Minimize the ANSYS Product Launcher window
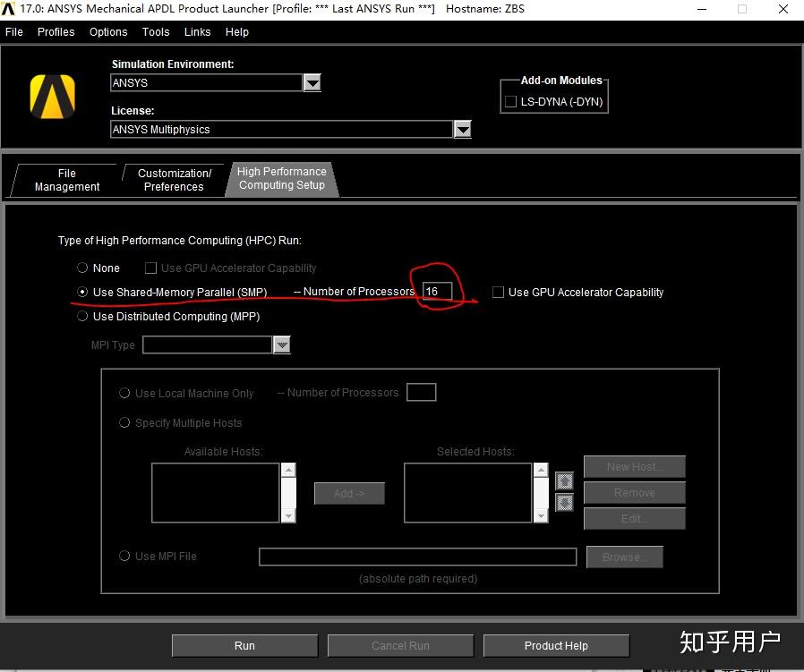Viewport: 804px width, 672px height. click(x=702, y=9)
